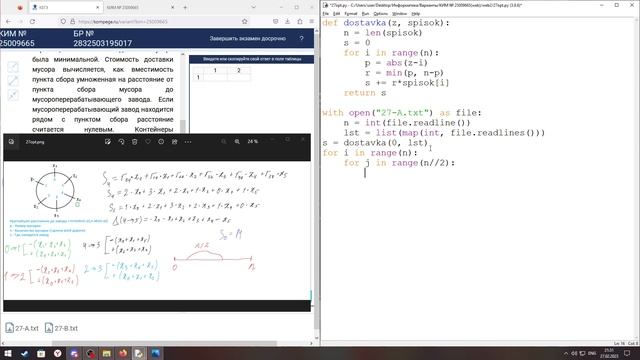Viewport: 640px width, 360px height.
Task: Click the 'def dostavka(z, spisok):' line
Action: 386,23
